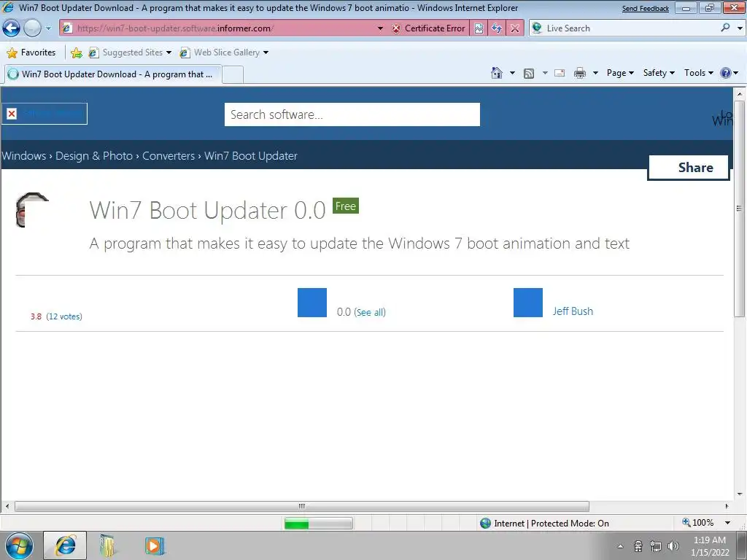
Task: Click the volume speaker tray icon
Action: (x=673, y=546)
